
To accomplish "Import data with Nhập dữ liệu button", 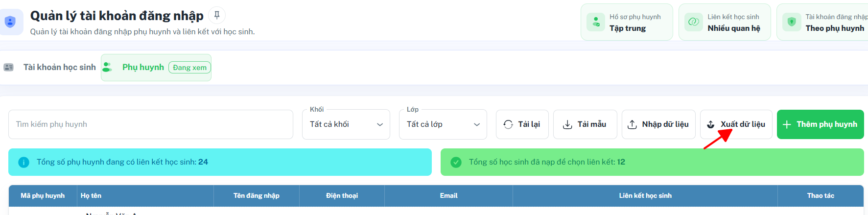I will (x=658, y=124).
